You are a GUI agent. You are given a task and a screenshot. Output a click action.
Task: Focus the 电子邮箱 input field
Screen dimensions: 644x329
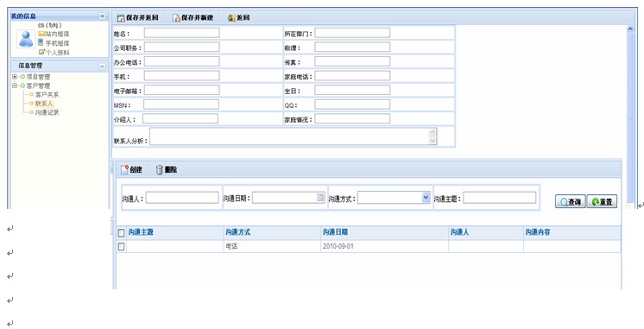tap(181, 91)
